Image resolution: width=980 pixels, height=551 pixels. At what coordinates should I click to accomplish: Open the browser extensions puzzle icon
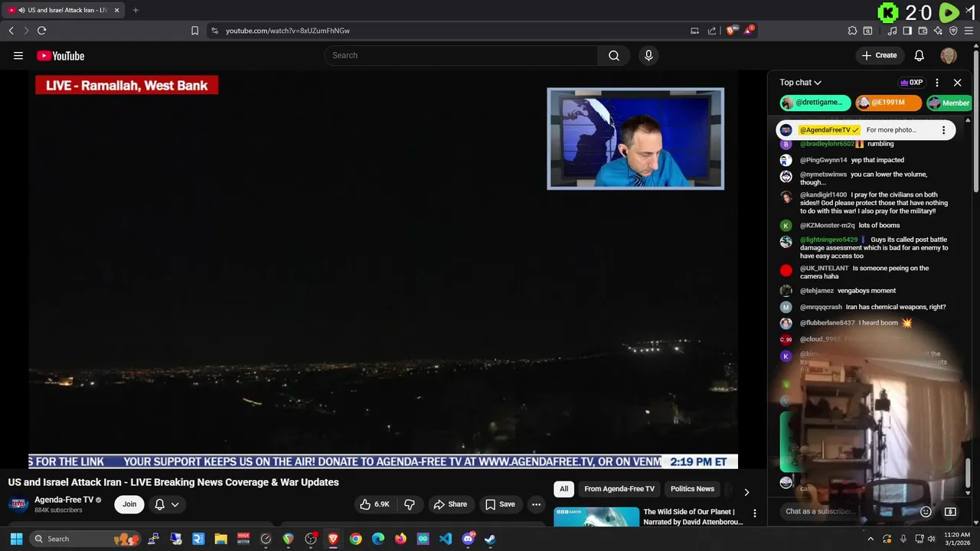click(852, 31)
